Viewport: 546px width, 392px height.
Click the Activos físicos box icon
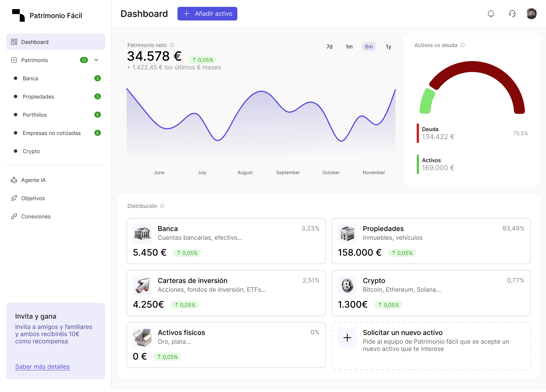click(x=142, y=338)
